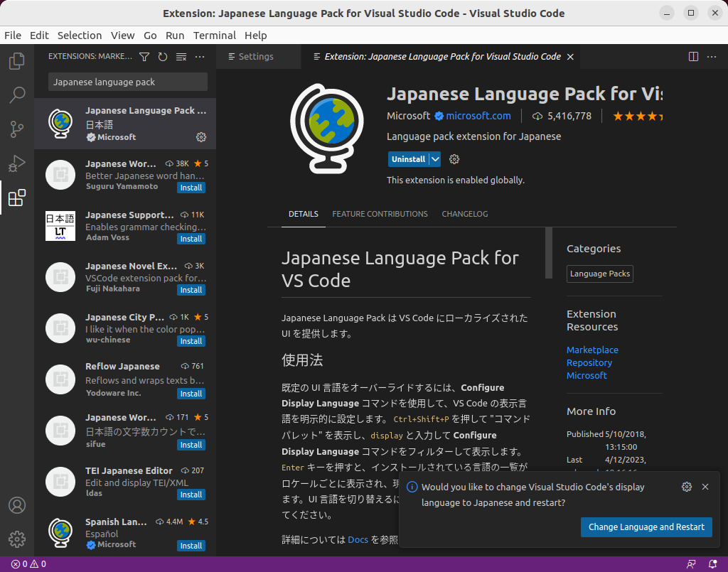Select Reflow Japanese in extension list

(125, 379)
